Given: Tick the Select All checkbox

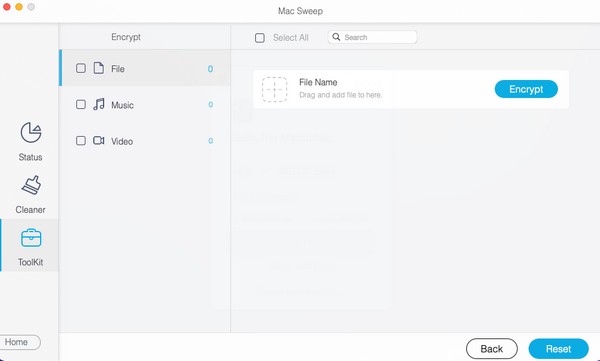Looking at the screenshot, I should click(x=260, y=38).
